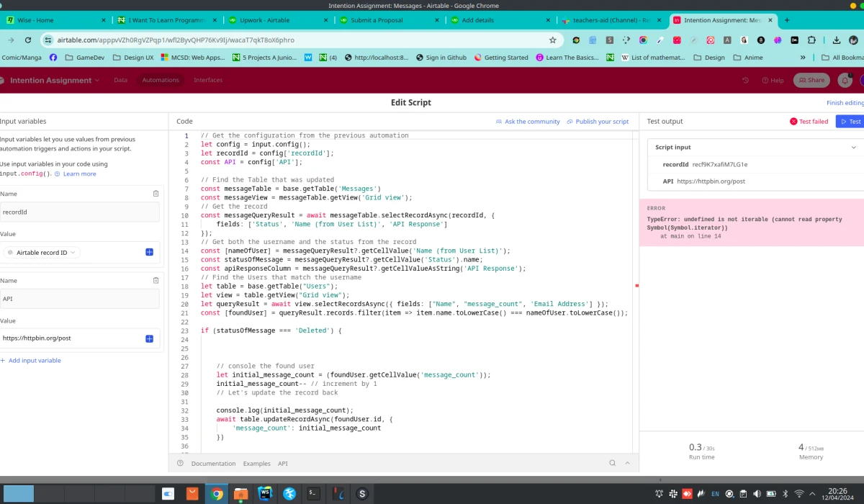Open the Examples tab at the bottom
The height and width of the screenshot is (504, 864).
click(256, 463)
